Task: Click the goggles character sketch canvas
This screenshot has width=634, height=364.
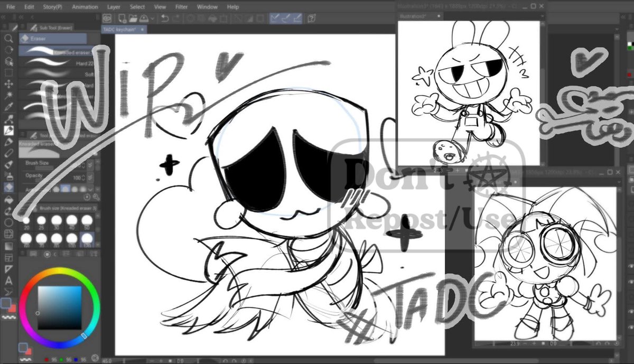Action: (x=545, y=263)
